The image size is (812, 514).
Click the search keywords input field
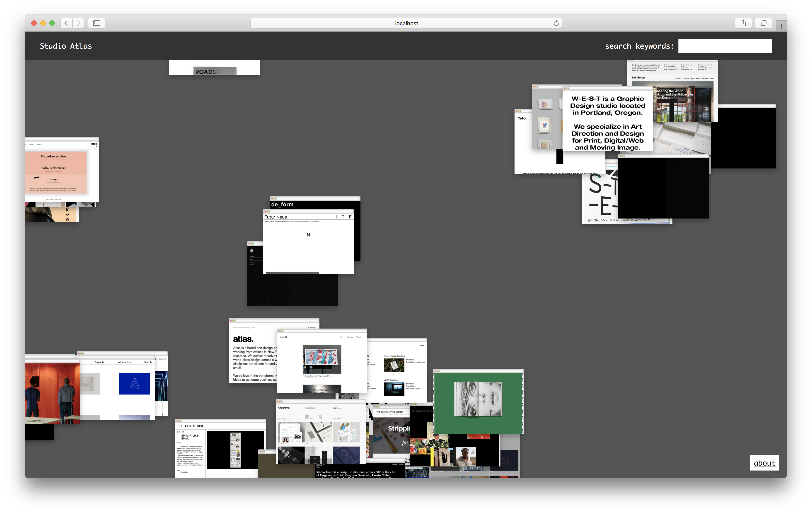point(725,46)
